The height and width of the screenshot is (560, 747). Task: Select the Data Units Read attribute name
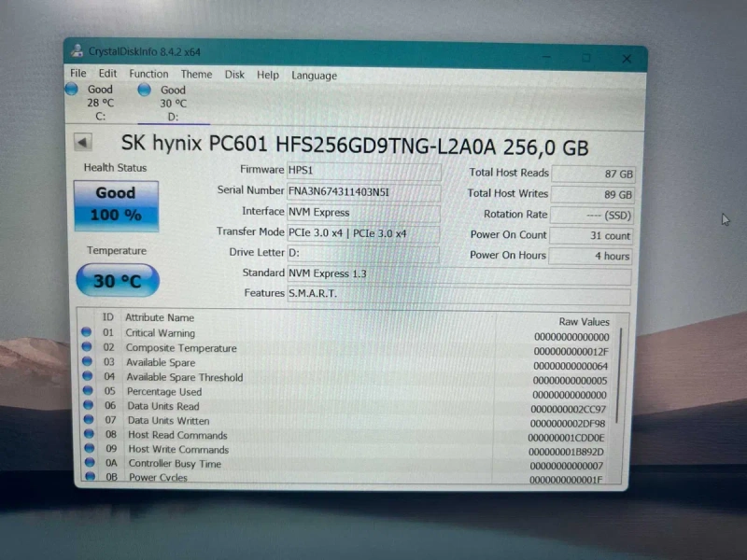163,406
